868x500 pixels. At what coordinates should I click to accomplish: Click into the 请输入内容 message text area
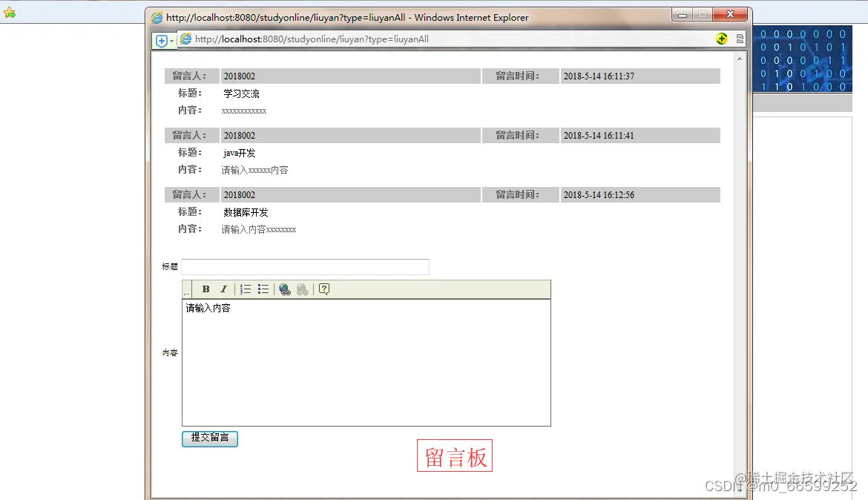click(366, 363)
